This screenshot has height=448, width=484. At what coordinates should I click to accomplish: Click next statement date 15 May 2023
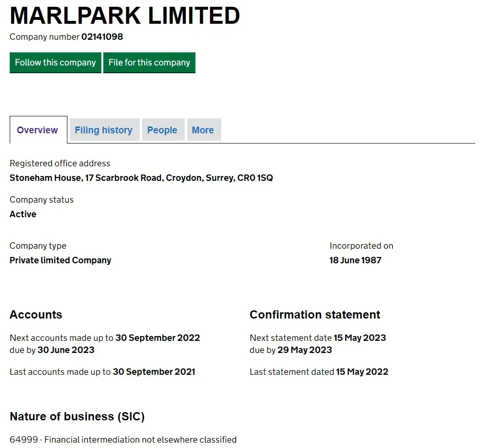point(359,338)
